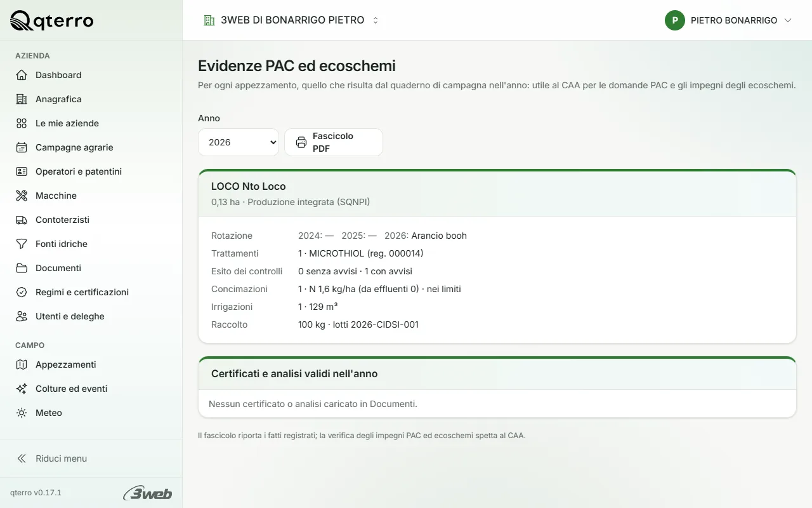Click the printer icon in Fascicolo PDF
Image resolution: width=812 pixels, height=508 pixels.
point(301,142)
